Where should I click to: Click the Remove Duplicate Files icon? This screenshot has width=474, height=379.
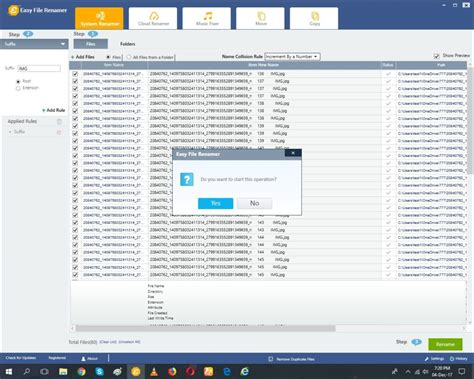tap(271, 359)
